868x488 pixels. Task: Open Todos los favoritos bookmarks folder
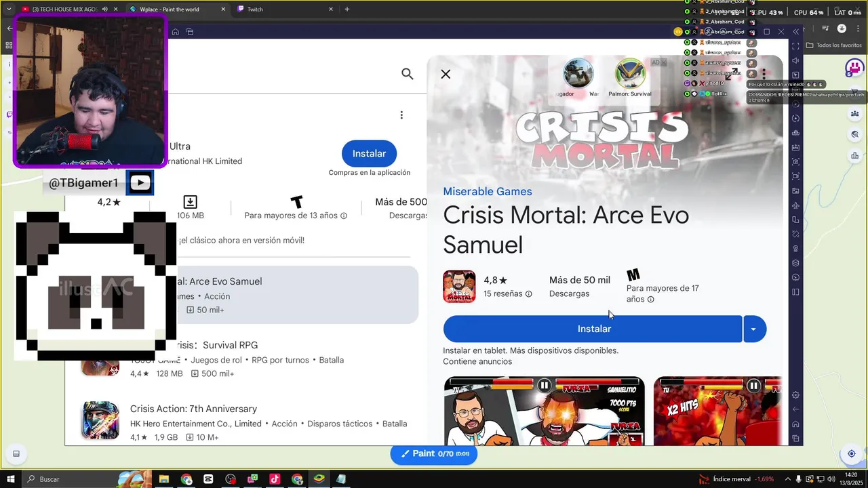click(x=834, y=45)
